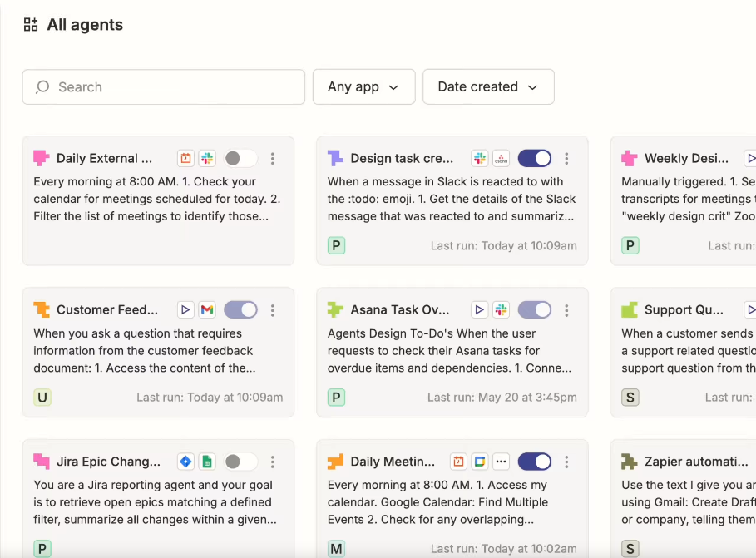Click the Design task purple avatar icon

click(x=335, y=158)
